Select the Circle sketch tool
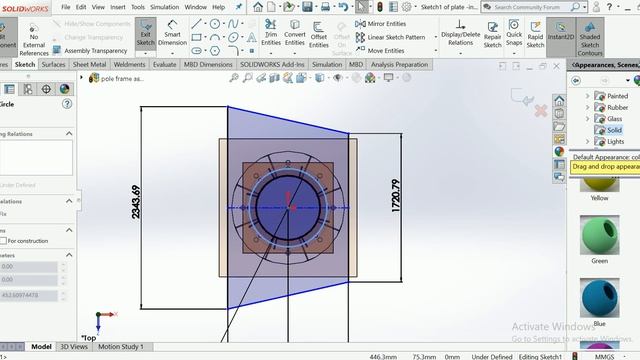640x360 pixels. [215, 24]
